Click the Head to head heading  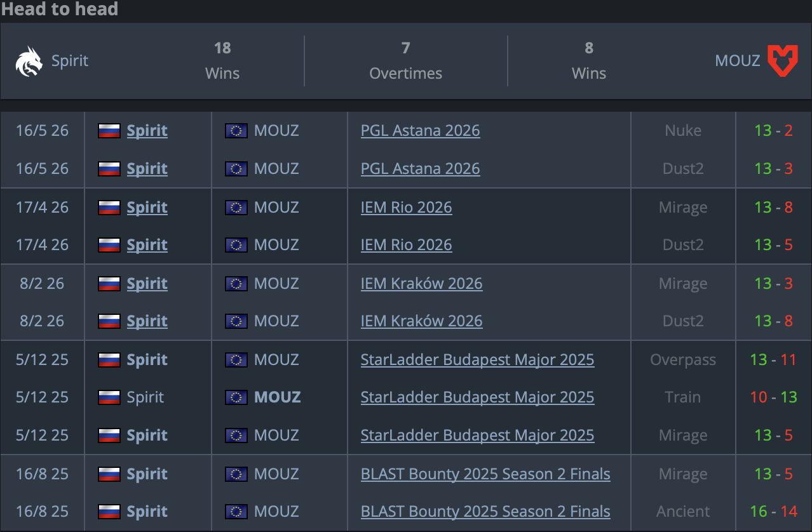[60, 9]
